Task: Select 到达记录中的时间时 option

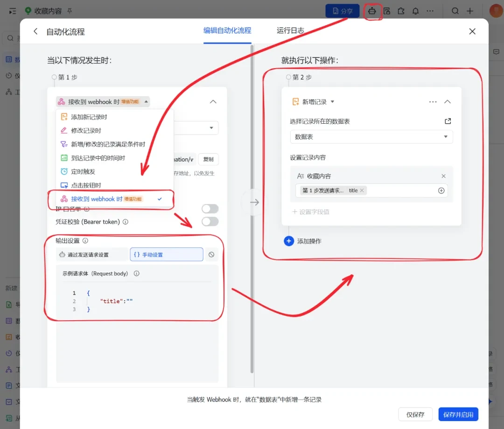Action: pos(115,158)
